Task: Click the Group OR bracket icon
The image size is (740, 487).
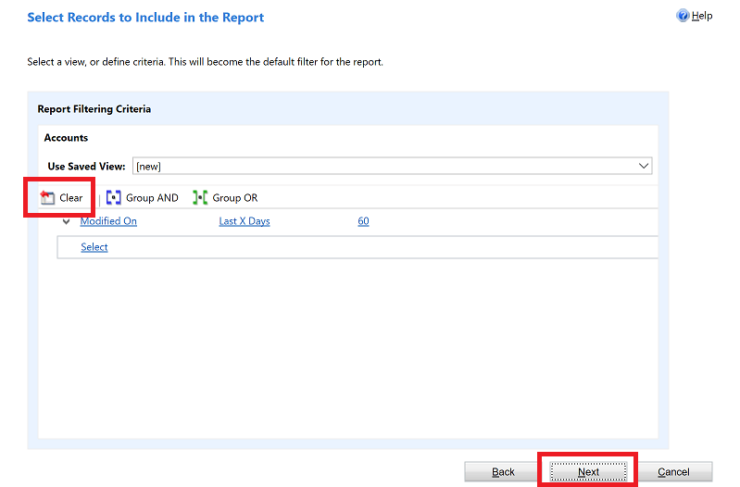Action: (200, 197)
